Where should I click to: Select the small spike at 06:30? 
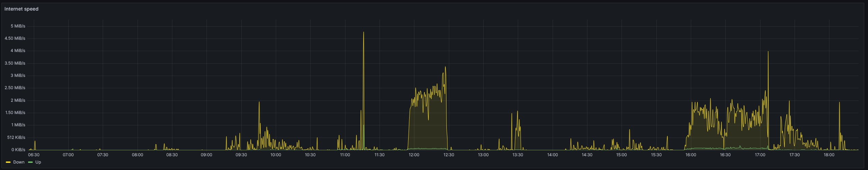coord(35,141)
